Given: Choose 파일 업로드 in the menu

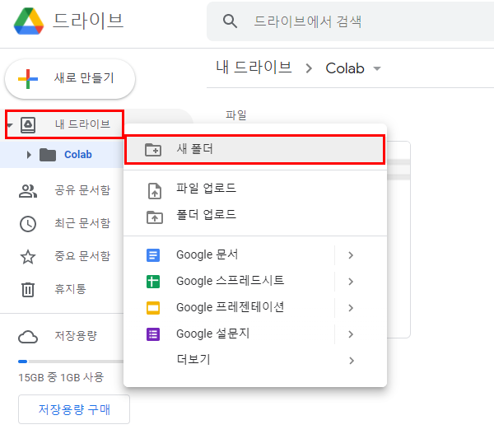Looking at the screenshot, I should click(x=255, y=189).
